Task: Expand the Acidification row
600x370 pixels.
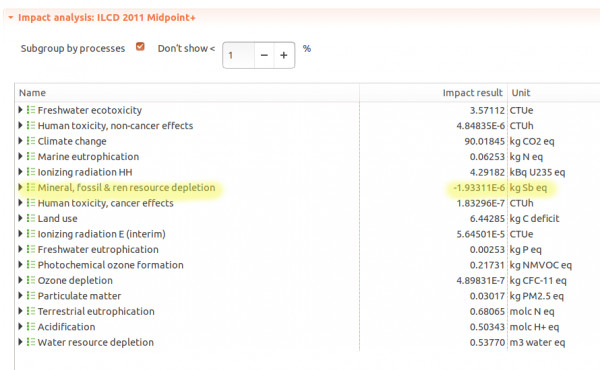Action: [x=20, y=326]
